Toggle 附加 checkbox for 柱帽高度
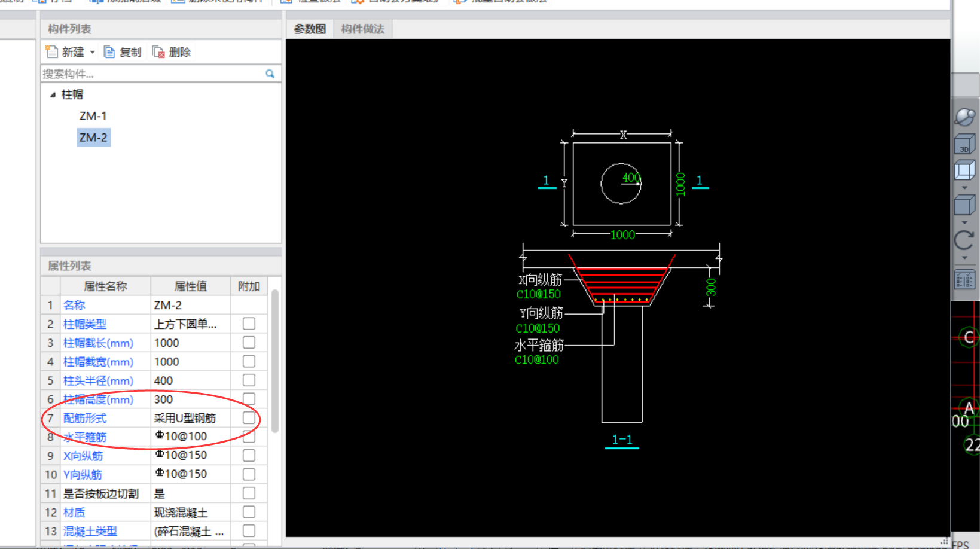 tap(249, 399)
